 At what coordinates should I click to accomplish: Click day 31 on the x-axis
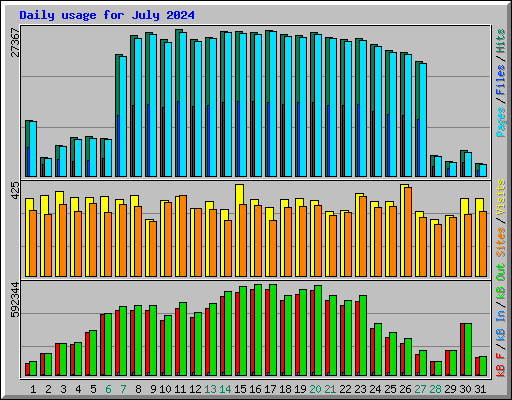click(x=480, y=389)
